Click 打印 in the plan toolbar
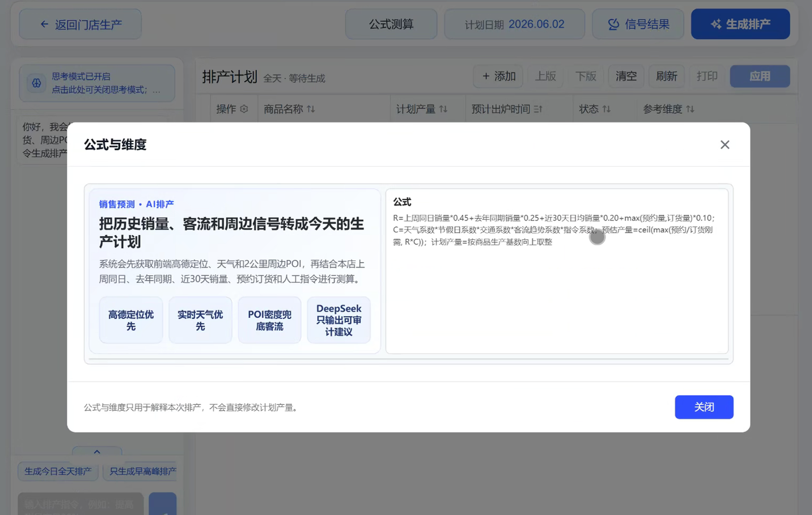Viewport: 812px width, 515px height. (707, 76)
